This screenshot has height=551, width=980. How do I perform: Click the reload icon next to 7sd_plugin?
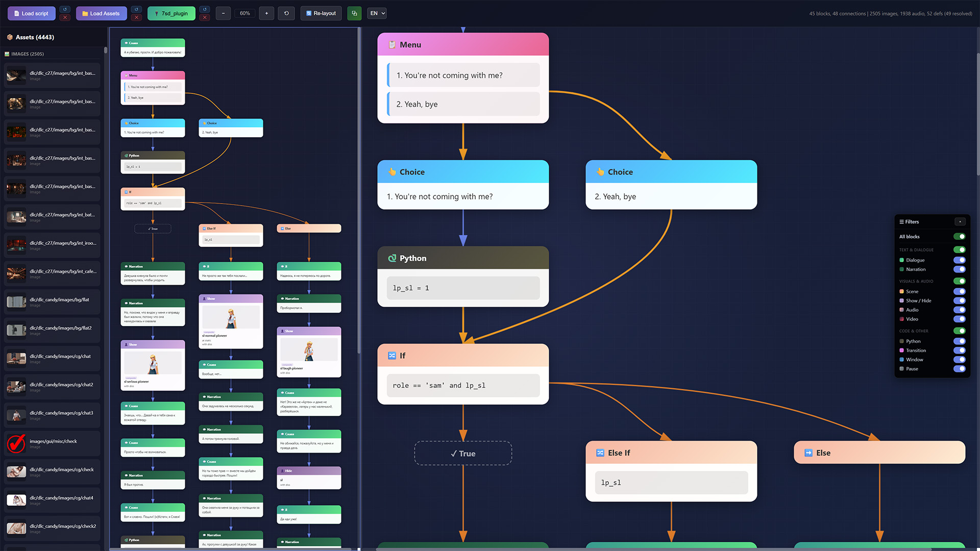pos(205,9)
